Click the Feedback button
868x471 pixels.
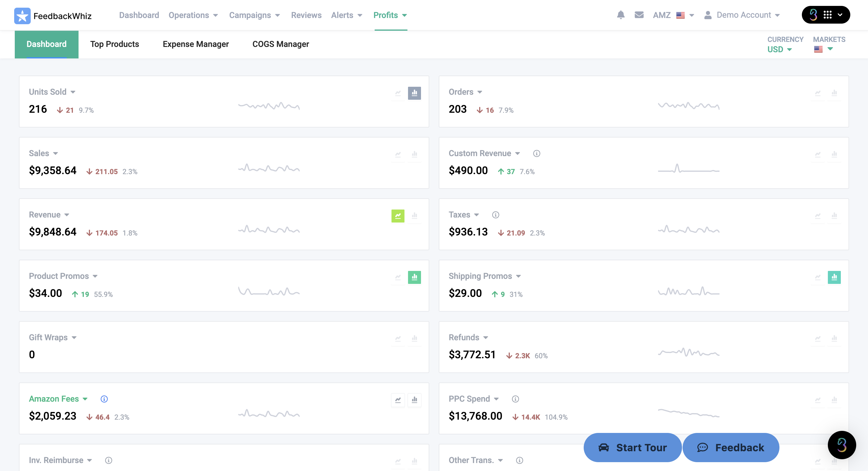[x=730, y=447]
